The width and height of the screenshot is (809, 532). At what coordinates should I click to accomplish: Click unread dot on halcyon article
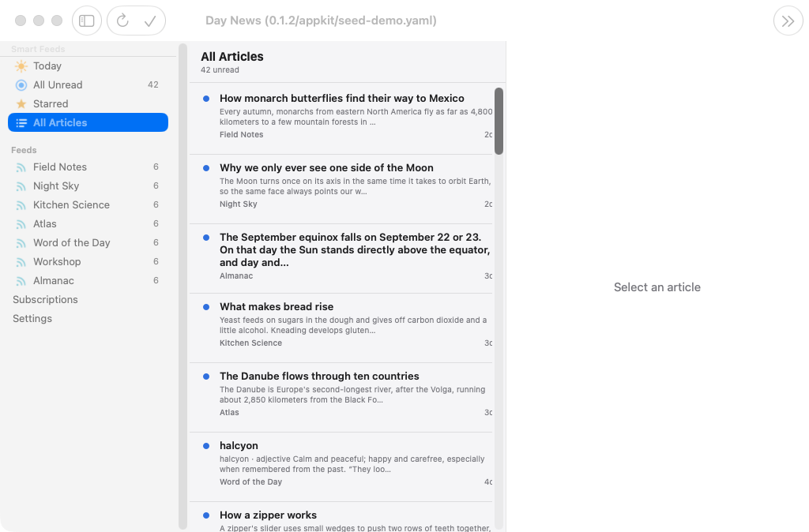206,446
